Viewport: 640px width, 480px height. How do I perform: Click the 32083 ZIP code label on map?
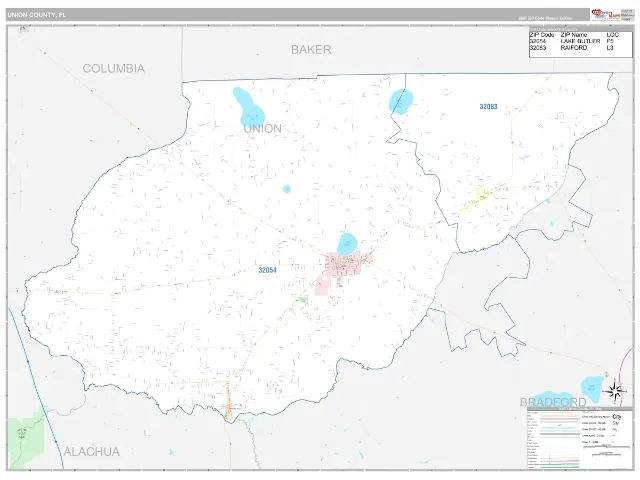pos(488,107)
